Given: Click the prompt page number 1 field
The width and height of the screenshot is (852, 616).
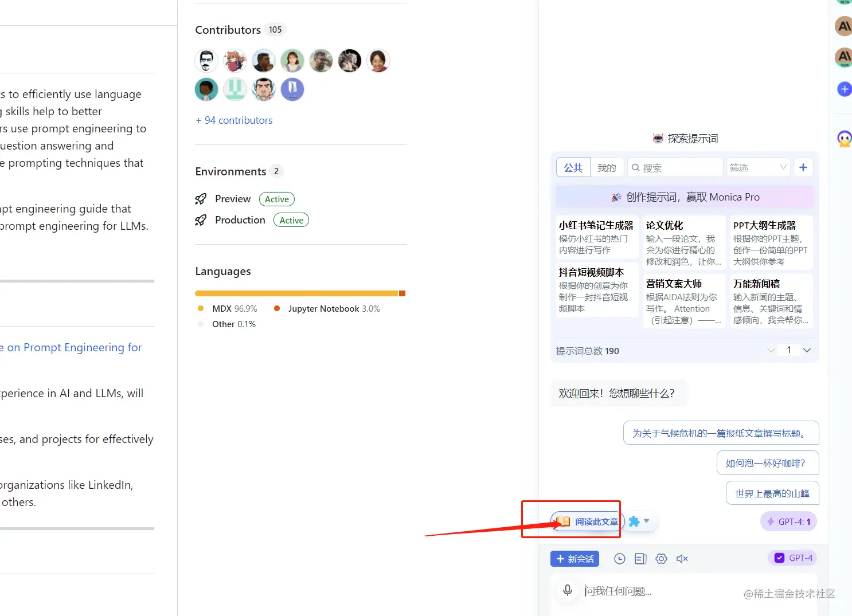Looking at the screenshot, I should click(x=789, y=350).
